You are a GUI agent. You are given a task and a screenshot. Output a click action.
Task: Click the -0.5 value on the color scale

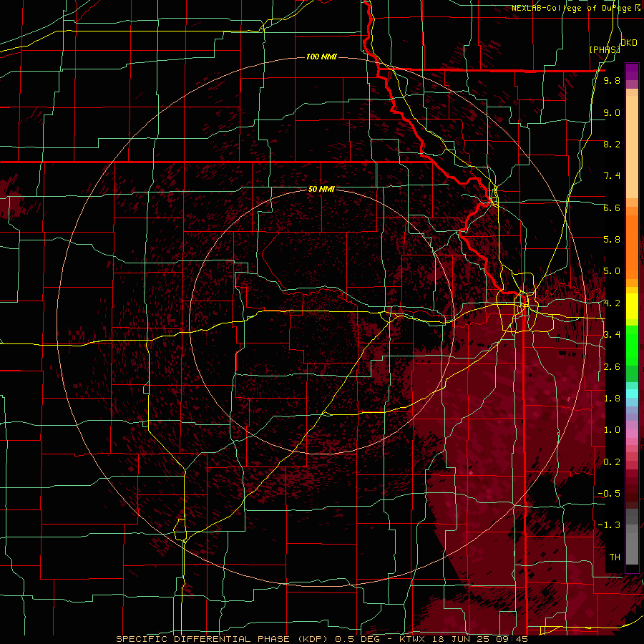pyautogui.click(x=609, y=494)
